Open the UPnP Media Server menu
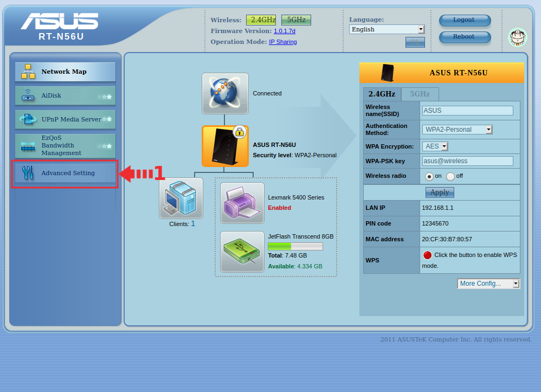Image resolution: width=541 pixels, height=392 pixels. pos(65,119)
